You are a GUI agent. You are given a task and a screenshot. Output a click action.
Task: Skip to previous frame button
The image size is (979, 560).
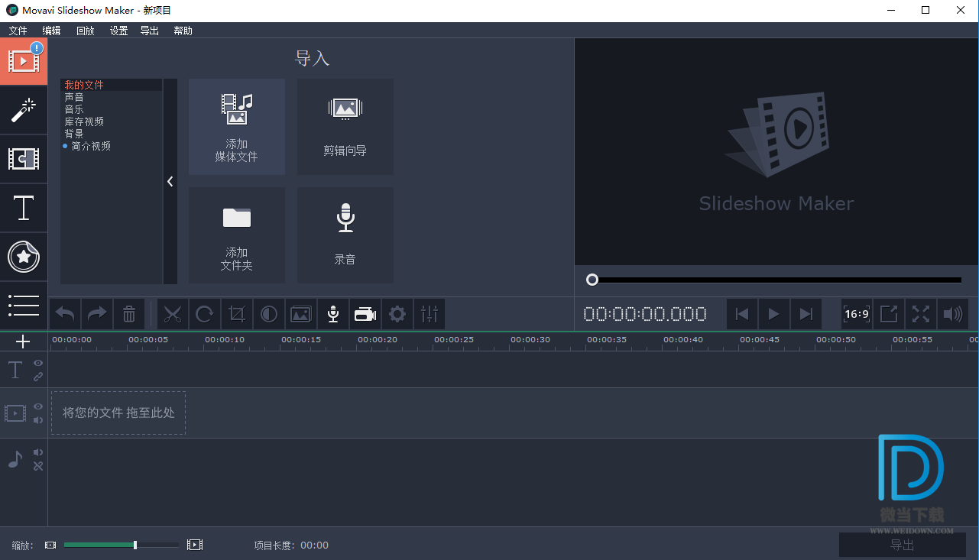tap(741, 314)
